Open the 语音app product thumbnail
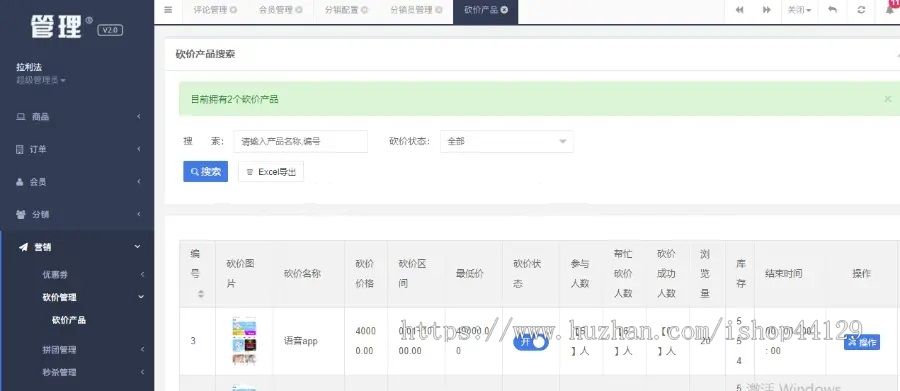Screen dimensions: 900x391 click(244, 340)
